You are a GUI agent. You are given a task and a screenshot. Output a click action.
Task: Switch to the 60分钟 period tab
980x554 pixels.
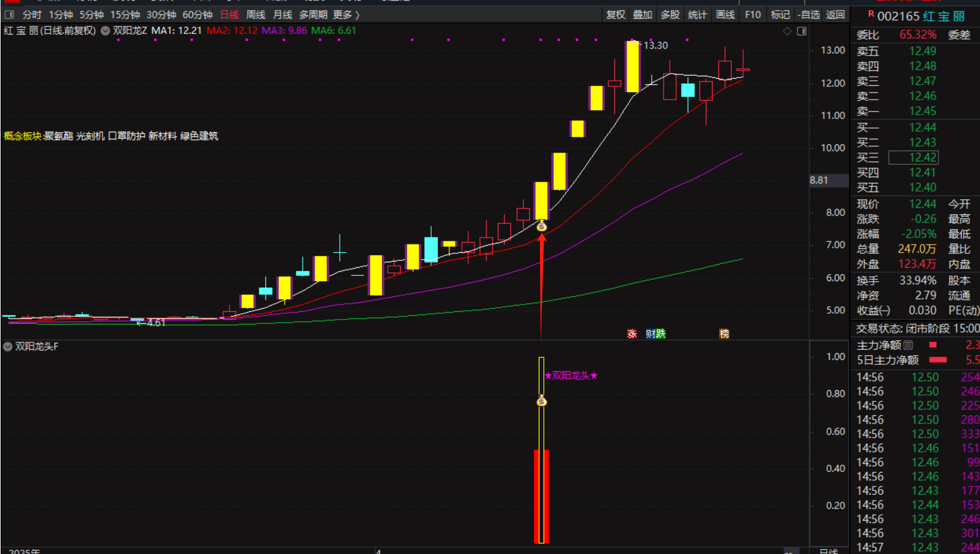(x=197, y=14)
